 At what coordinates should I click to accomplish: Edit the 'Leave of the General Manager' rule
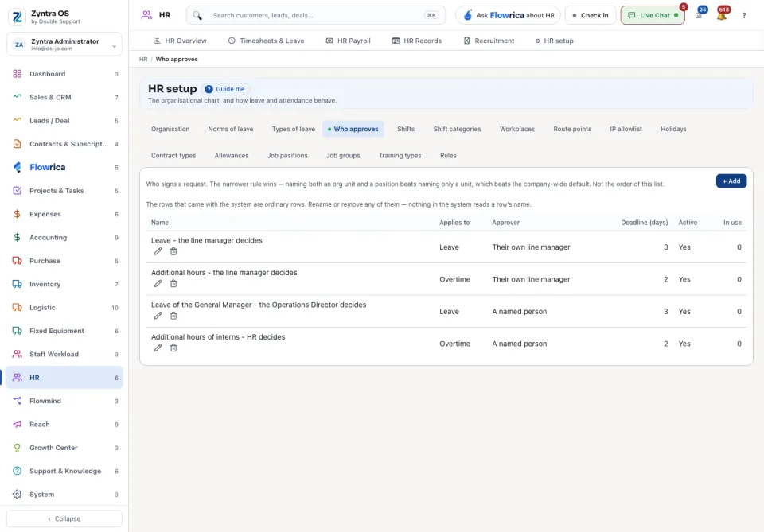tap(158, 316)
